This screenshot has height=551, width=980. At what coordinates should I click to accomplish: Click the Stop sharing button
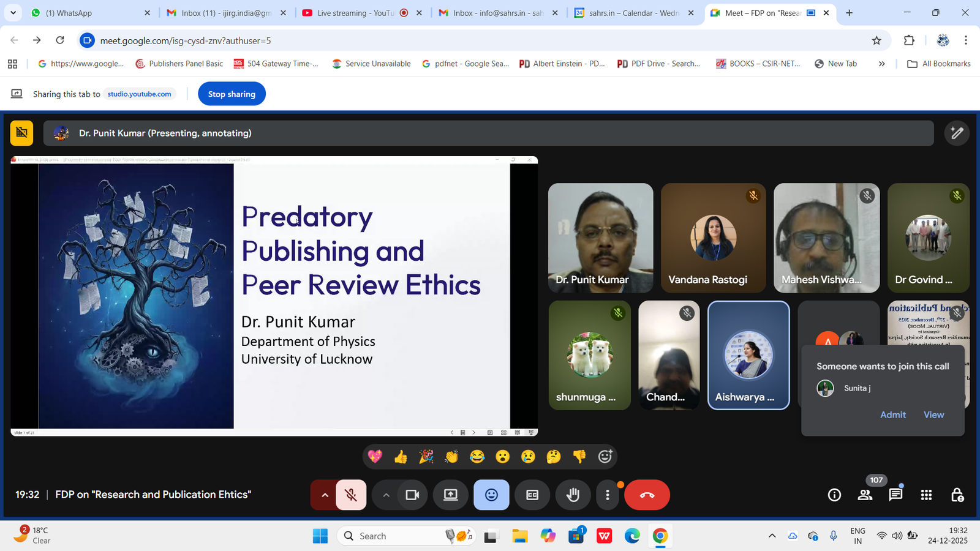tap(232, 94)
